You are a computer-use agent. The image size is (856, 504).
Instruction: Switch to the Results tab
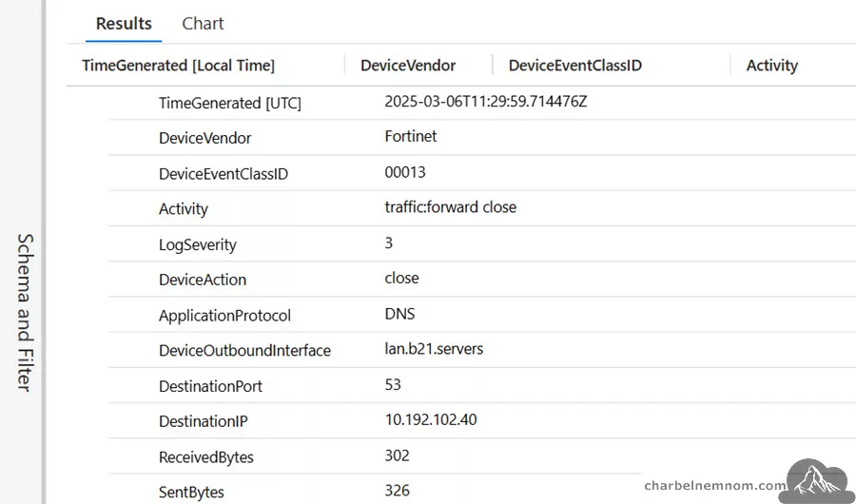(124, 24)
